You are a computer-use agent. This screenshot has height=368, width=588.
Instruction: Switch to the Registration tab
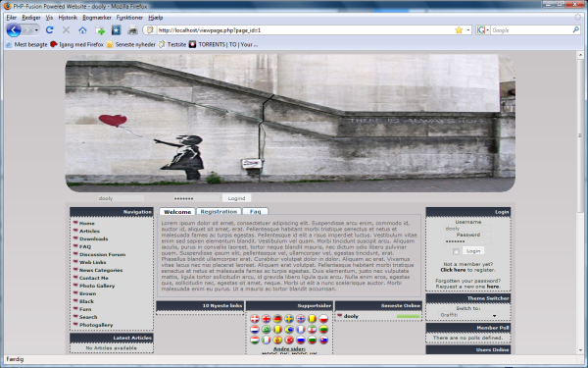[219, 211]
